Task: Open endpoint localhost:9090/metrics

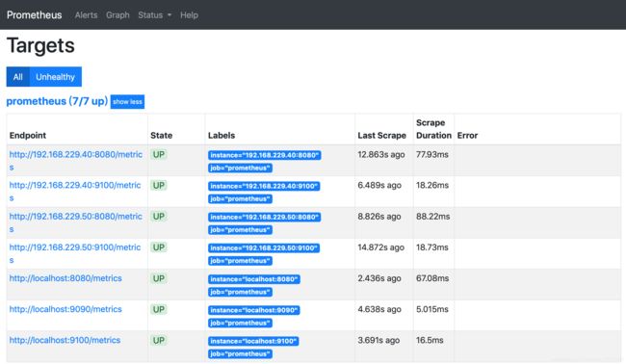Action: pyautogui.click(x=65, y=309)
